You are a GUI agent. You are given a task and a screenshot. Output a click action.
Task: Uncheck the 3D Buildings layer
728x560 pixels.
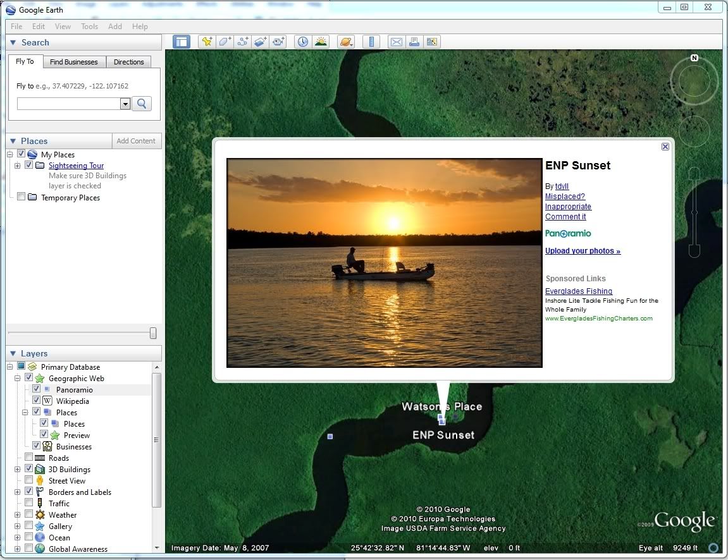point(29,468)
